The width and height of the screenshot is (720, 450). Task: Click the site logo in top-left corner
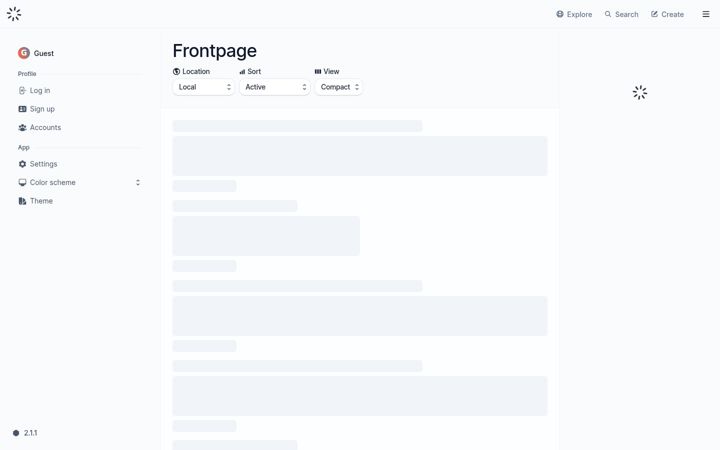[x=14, y=14]
